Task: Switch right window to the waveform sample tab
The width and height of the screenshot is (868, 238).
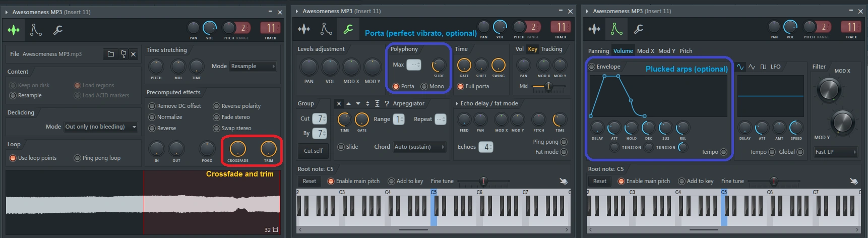Action: point(594,29)
